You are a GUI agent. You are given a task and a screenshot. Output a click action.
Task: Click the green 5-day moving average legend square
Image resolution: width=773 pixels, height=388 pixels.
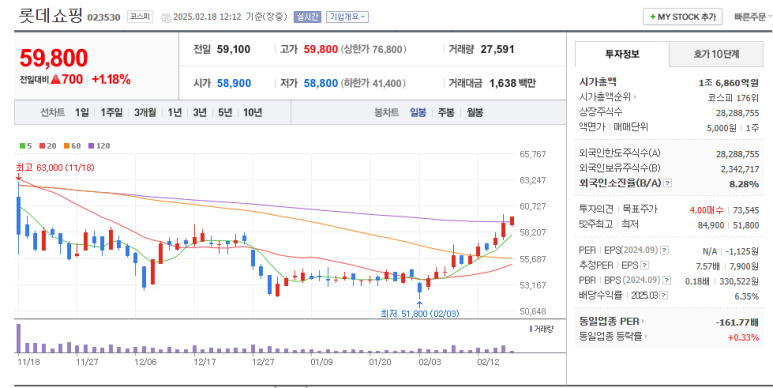pyautogui.click(x=22, y=146)
